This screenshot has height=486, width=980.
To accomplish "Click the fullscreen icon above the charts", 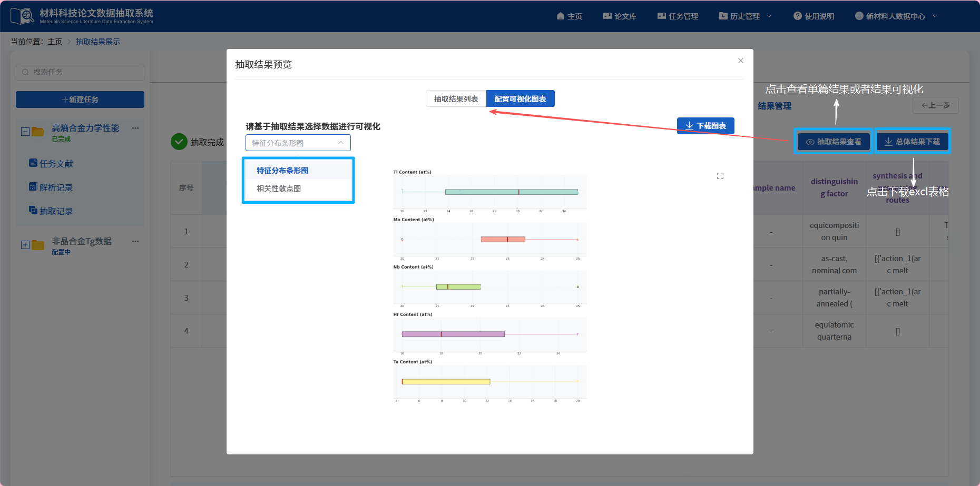I will tap(720, 175).
